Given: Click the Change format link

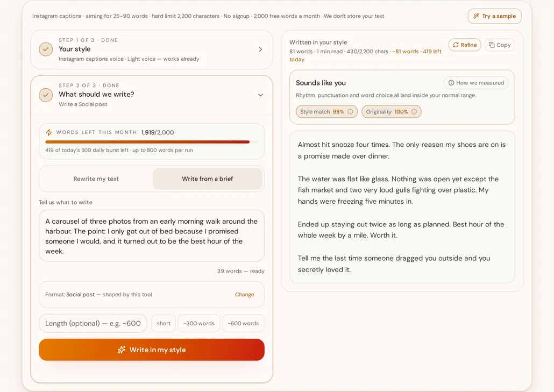Looking at the screenshot, I should tap(245, 295).
